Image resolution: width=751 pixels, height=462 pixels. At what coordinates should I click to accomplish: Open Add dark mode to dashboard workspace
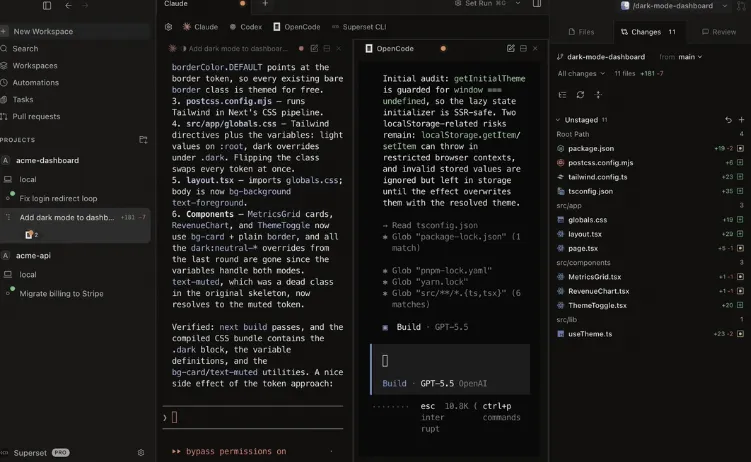point(75,225)
